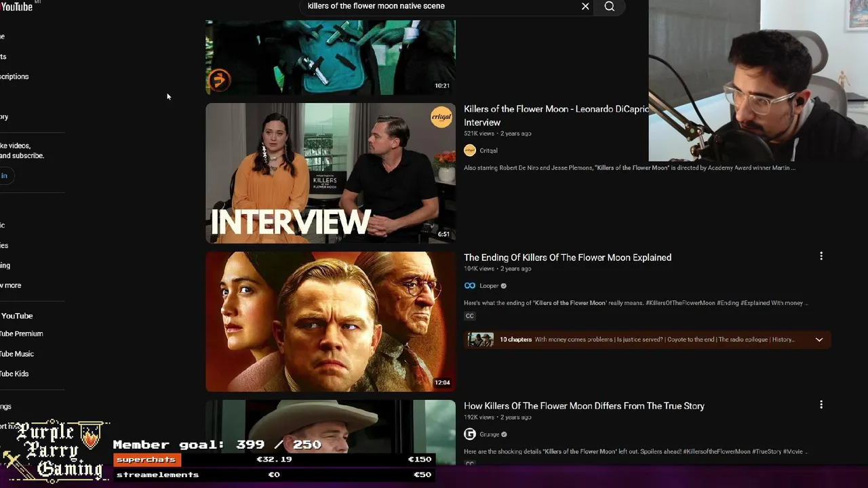Open the Grunge channel name
Screen dimensions: 868x488
(x=489, y=434)
